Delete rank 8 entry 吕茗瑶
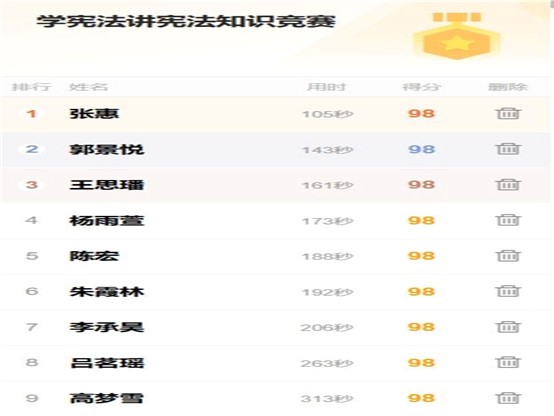Image resolution: width=554 pixels, height=416 pixels. click(x=508, y=362)
